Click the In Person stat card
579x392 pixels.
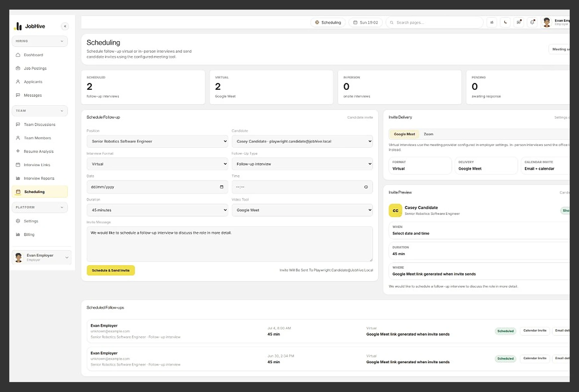click(x=400, y=87)
